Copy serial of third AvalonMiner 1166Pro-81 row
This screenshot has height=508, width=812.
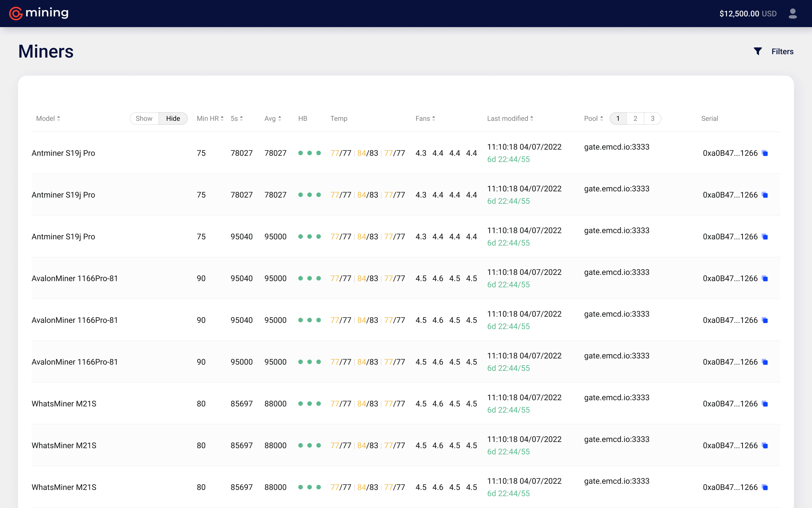pos(765,362)
